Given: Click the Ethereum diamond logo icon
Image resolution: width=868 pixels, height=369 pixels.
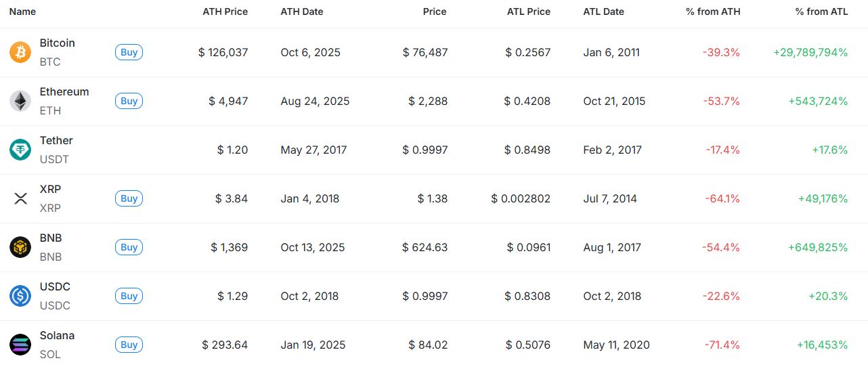Looking at the screenshot, I should tap(20, 101).
